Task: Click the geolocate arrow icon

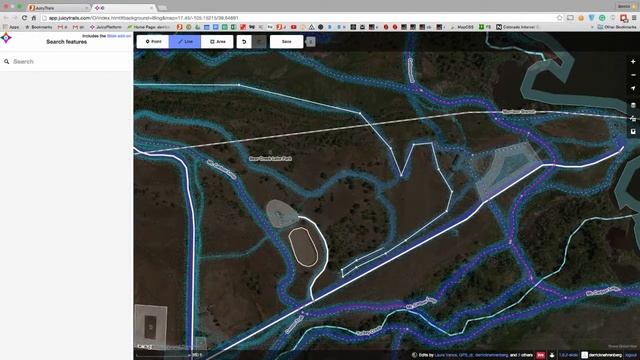Action: click(x=633, y=88)
